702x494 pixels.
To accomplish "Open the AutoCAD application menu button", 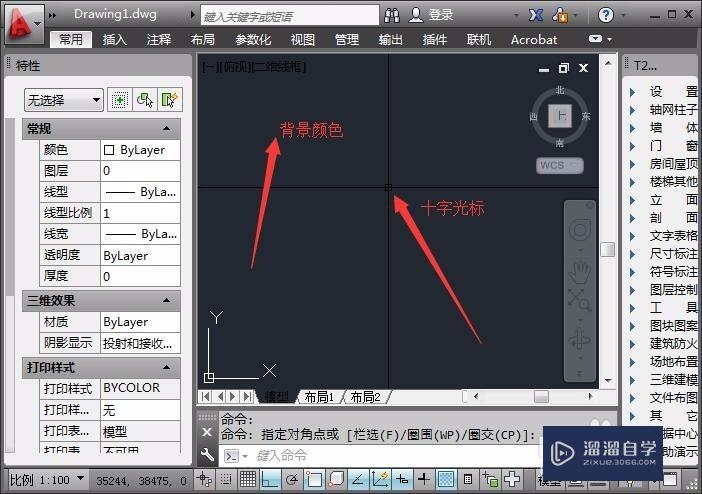I will click(x=23, y=23).
